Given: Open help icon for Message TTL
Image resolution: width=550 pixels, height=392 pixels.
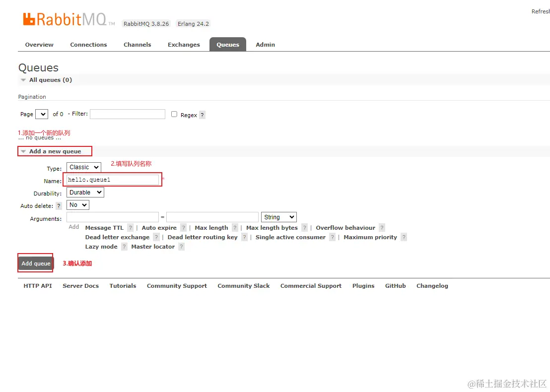Looking at the screenshot, I should click(x=131, y=228).
